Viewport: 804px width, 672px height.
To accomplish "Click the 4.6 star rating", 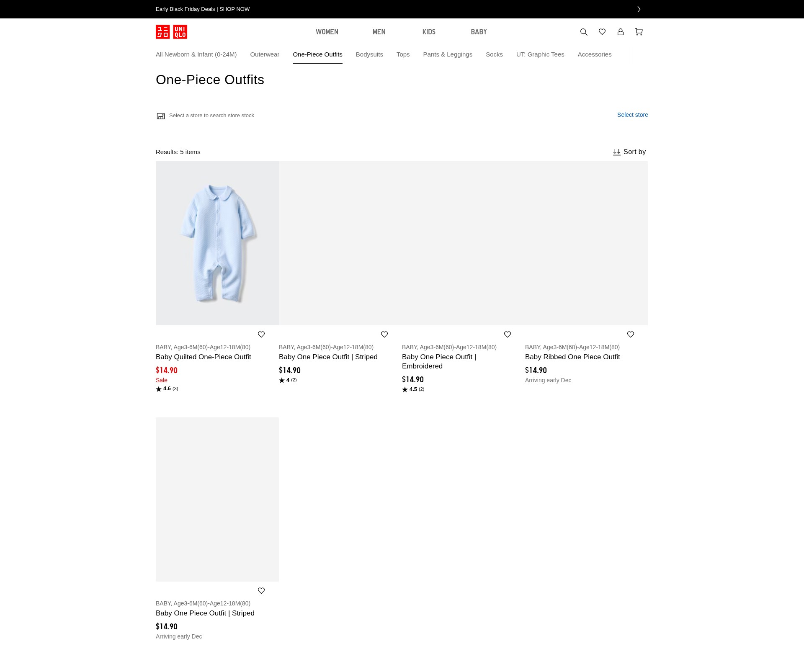I will (x=167, y=389).
